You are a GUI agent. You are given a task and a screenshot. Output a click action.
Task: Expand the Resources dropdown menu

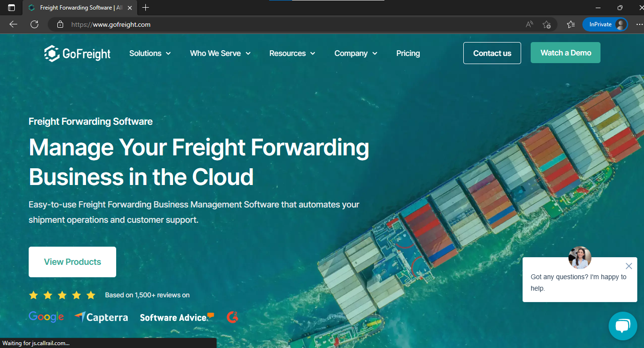click(x=292, y=54)
